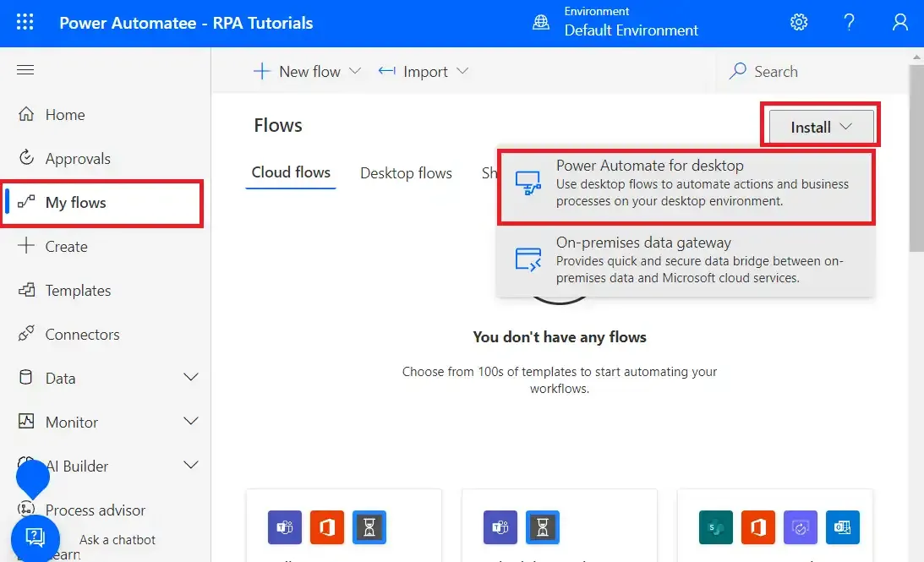Viewport: 924px width, 562px height.
Task: Toggle the hamburger navigation menu
Action: click(x=25, y=69)
